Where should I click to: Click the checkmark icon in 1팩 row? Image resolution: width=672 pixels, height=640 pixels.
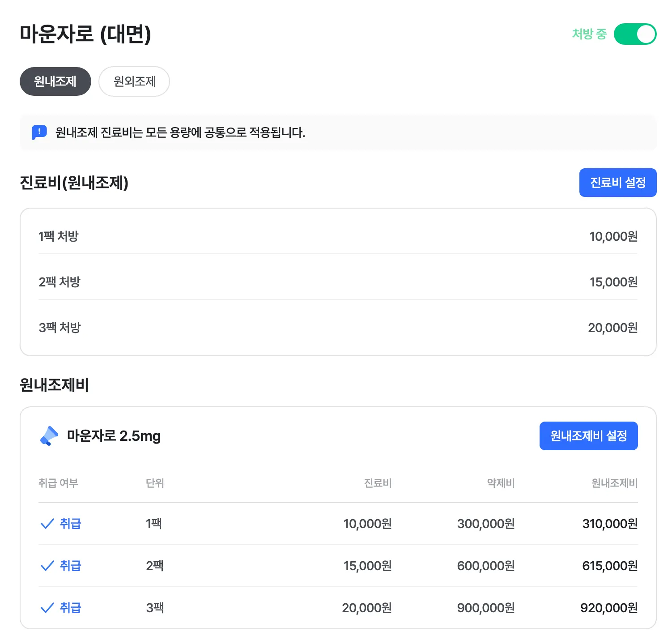coord(47,524)
